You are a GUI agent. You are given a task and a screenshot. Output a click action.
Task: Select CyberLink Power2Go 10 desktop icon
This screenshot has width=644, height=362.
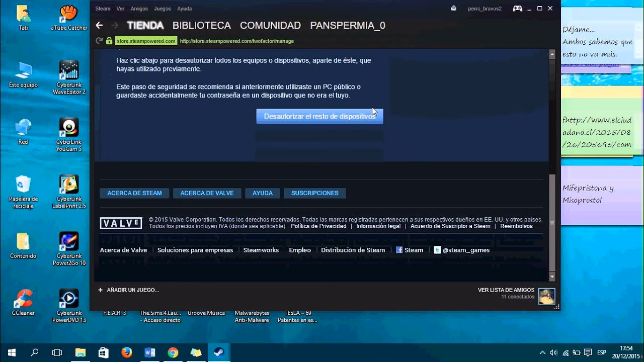(69, 248)
